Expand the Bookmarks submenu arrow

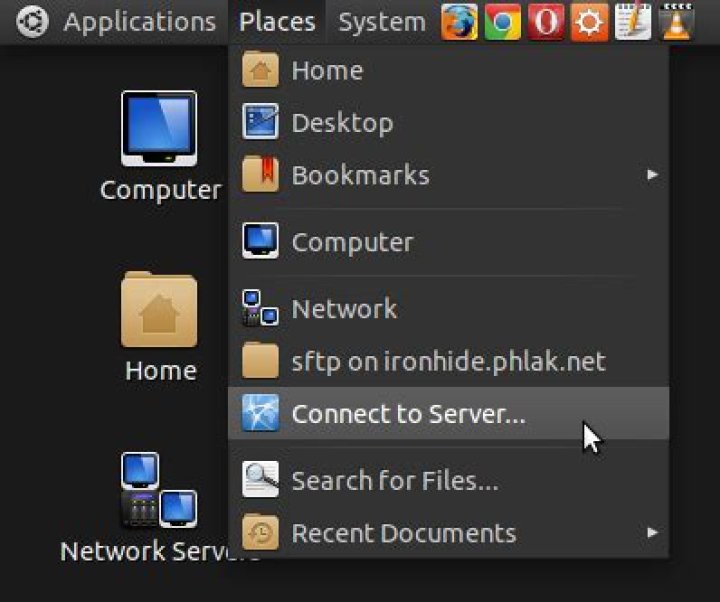tap(652, 174)
